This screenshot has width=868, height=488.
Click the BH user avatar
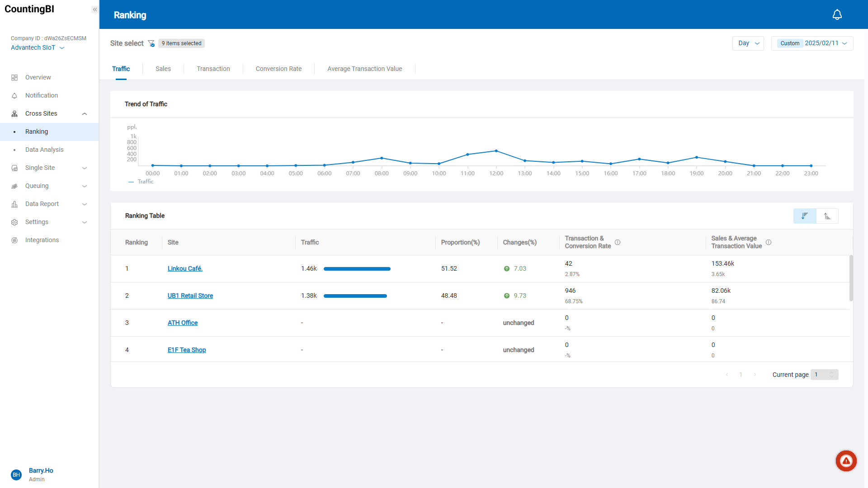tap(16, 474)
